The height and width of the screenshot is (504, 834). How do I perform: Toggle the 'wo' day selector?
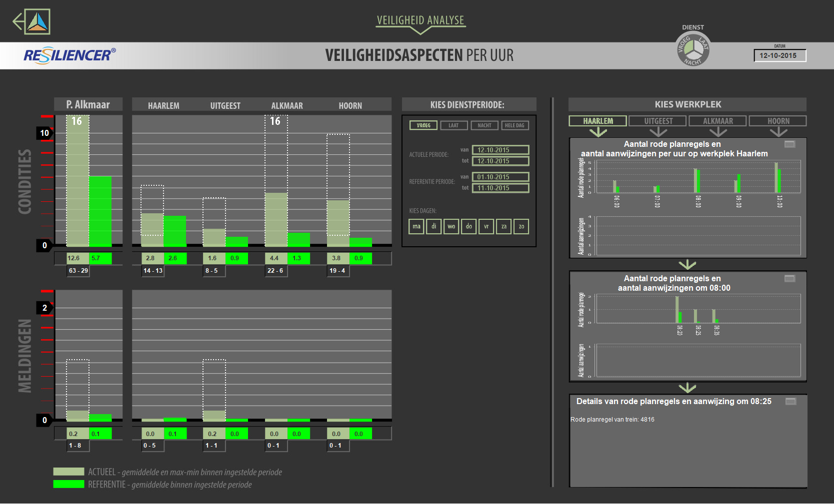(x=451, y=226)
